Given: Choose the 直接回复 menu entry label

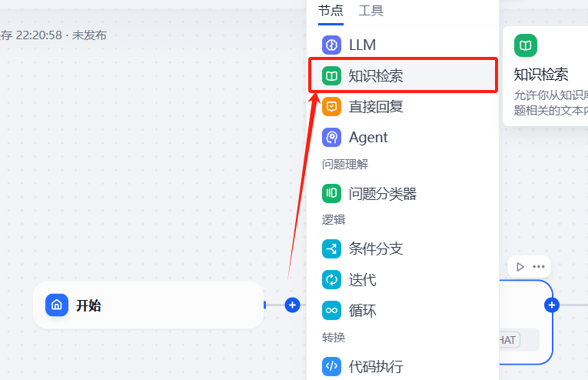Looking at the screenshot, I should coord(376,107).
